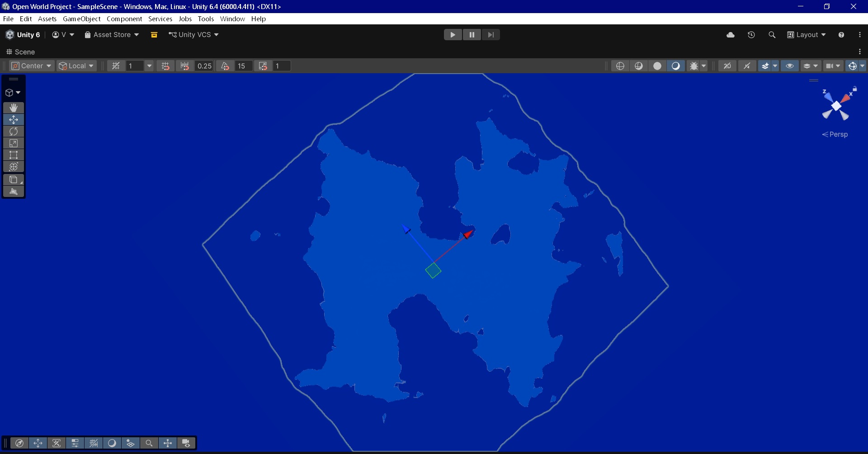Open the custom editor tools button
This screenshot has height=454, width=868.
point(14,179)
